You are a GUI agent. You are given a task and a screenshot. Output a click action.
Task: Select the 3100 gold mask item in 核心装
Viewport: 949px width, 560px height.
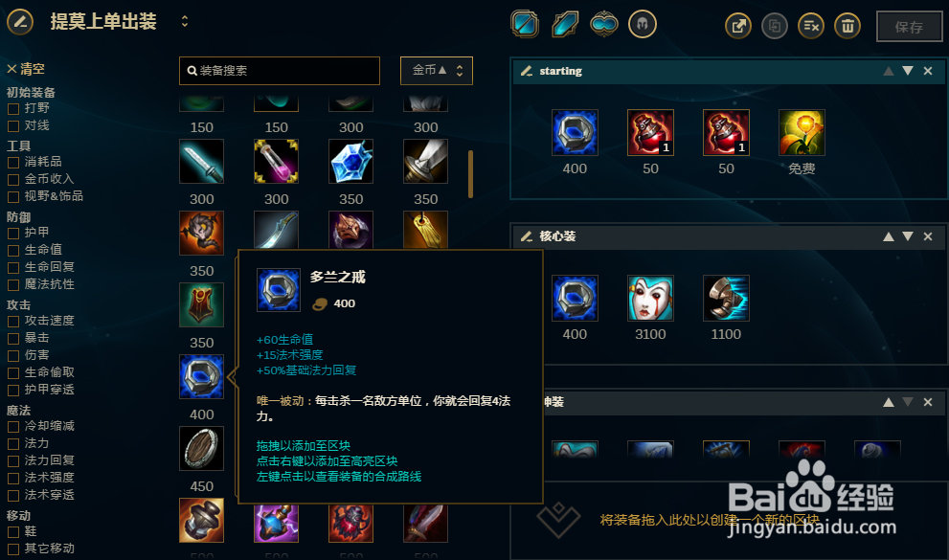(x=650, y=298)
